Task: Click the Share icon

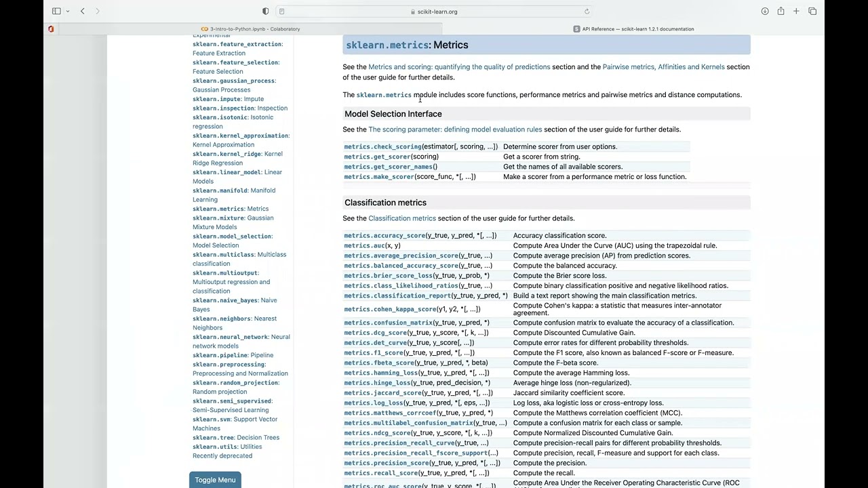Action: tap(781, 11)
